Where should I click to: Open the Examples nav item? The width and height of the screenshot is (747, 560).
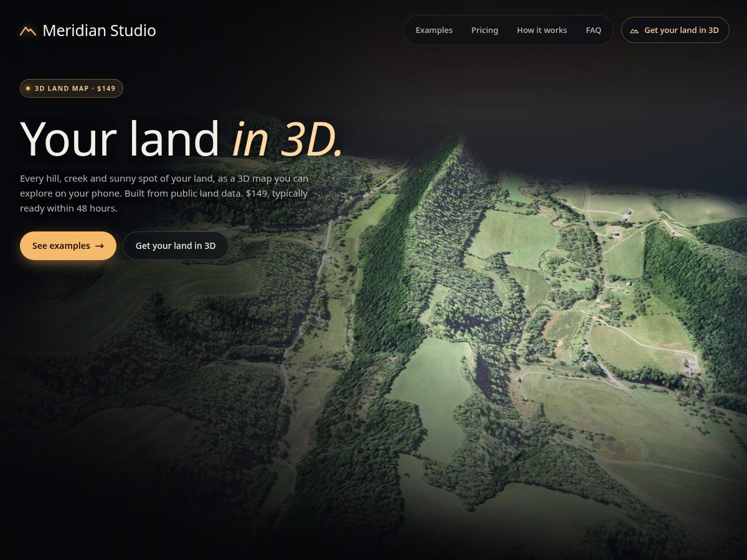pos(434,30)
